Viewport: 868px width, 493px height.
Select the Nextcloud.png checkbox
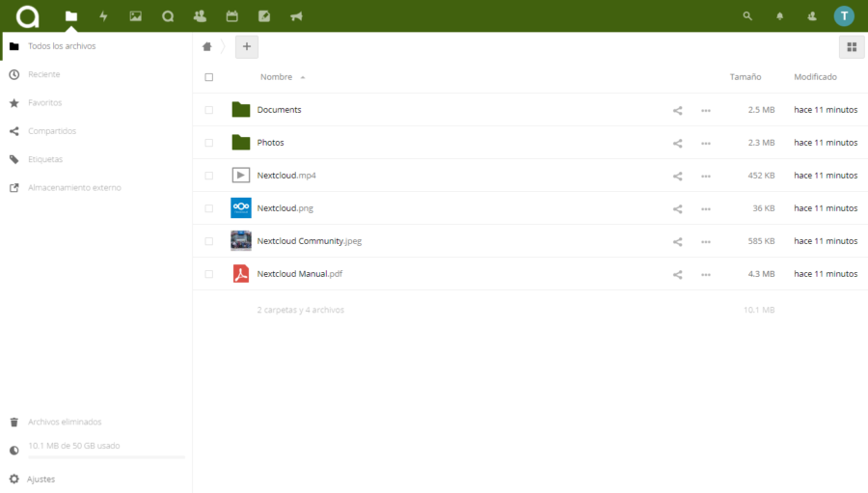coord(208,208)
